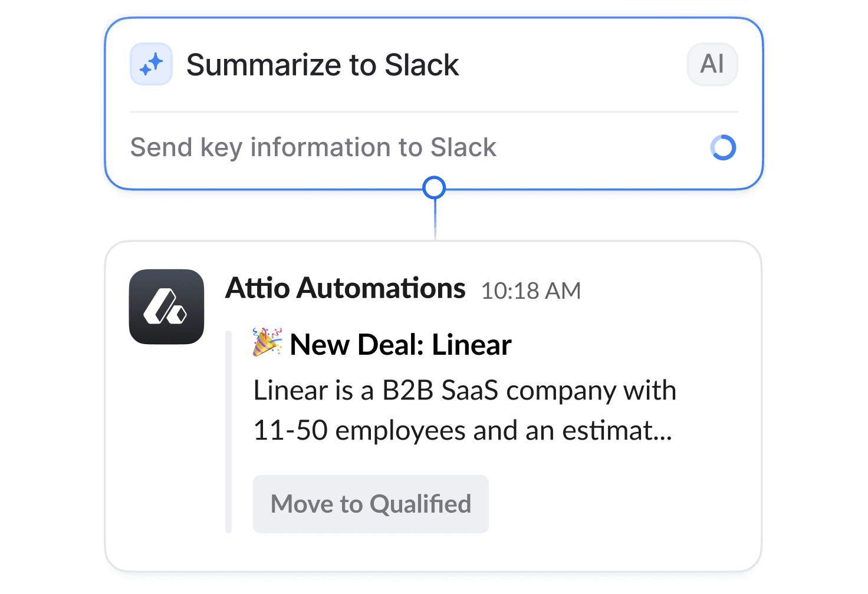This screenshot has width=868, height=594.
Task: Click the sparkle AI icon beside Summarize to Slack
Action: (x=151, y=64)
